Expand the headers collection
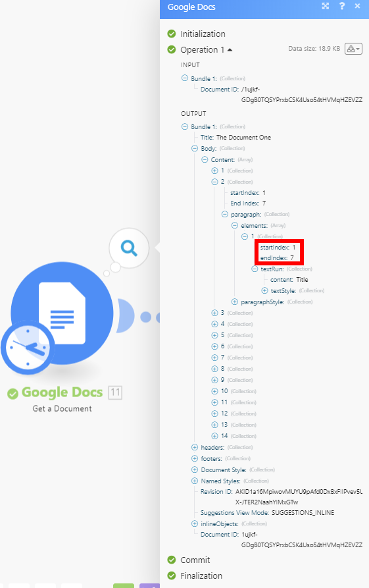The width and height of the screenshot is (369, 588). (x=195, y=447)
